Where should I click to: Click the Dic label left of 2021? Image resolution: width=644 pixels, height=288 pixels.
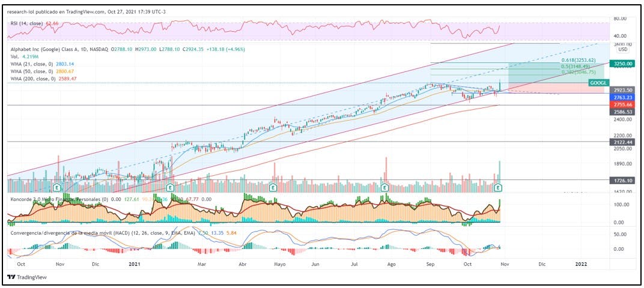[96, 265]
